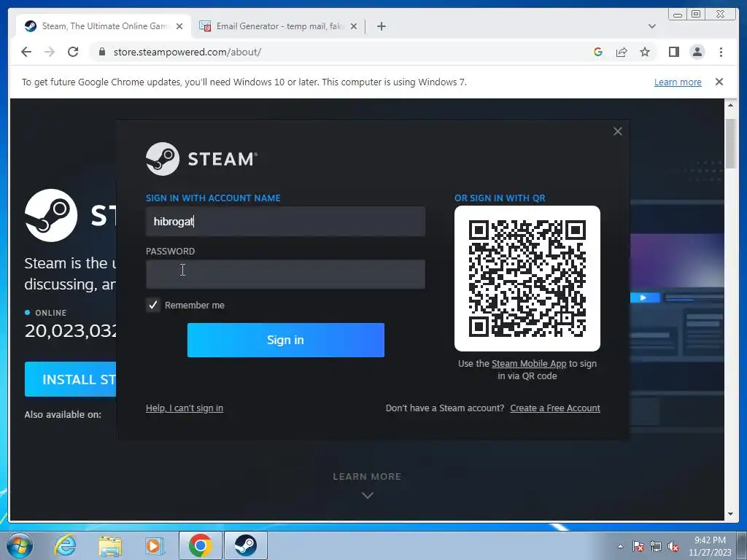Viewport: 747px width, 560px height.
Task: Click the address bar URL
Action: [x=187, y=52]
